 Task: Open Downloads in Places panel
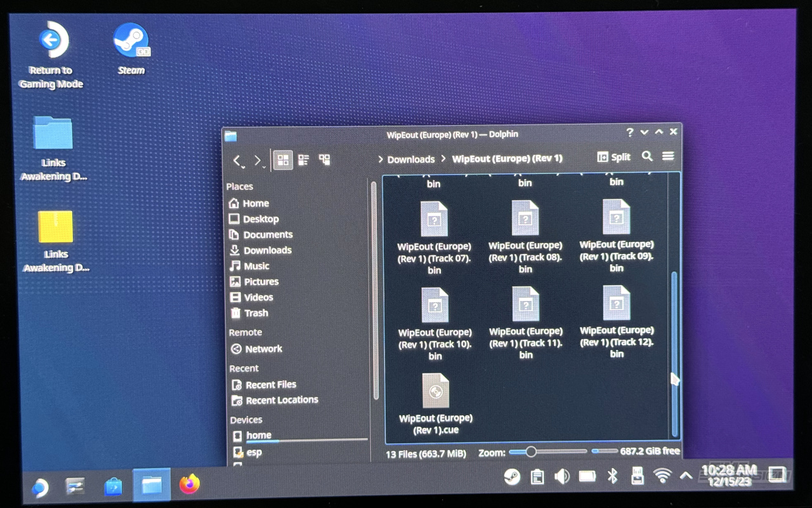tap(260, 250)
